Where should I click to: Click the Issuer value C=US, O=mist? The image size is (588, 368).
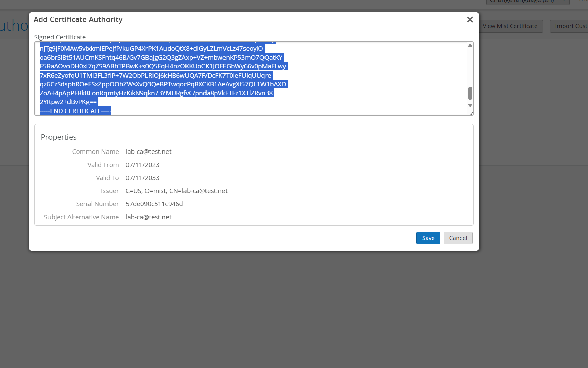click(176, 191)
